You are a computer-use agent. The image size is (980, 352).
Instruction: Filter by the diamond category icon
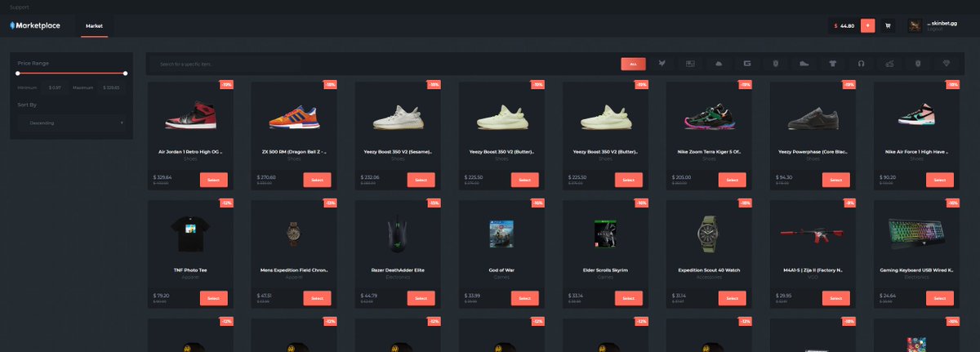click(x=947, y=63)
